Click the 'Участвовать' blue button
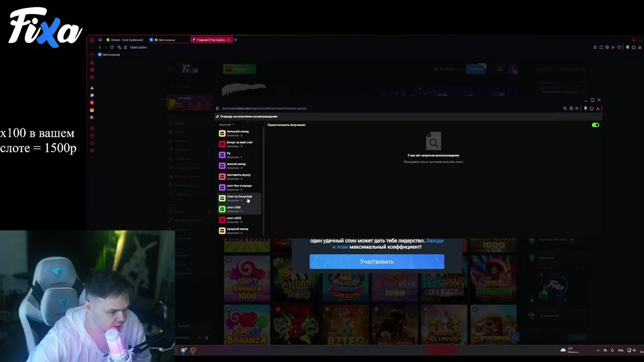 coord(377,261)
